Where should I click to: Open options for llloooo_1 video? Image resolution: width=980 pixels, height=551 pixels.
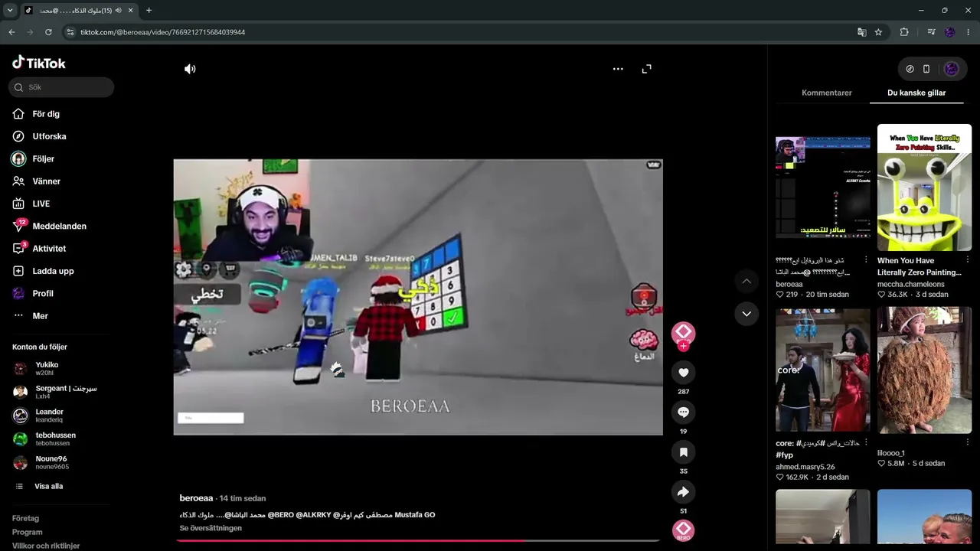968,442
